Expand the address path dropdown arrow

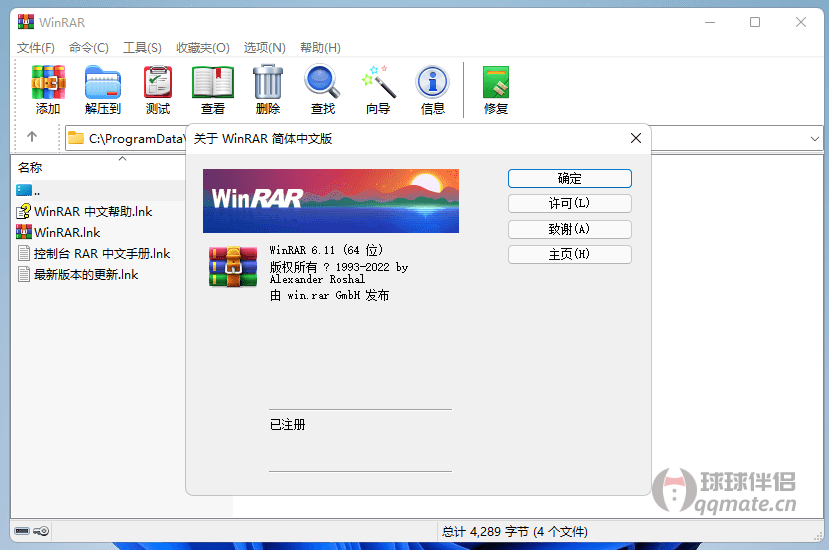(815, 139)
